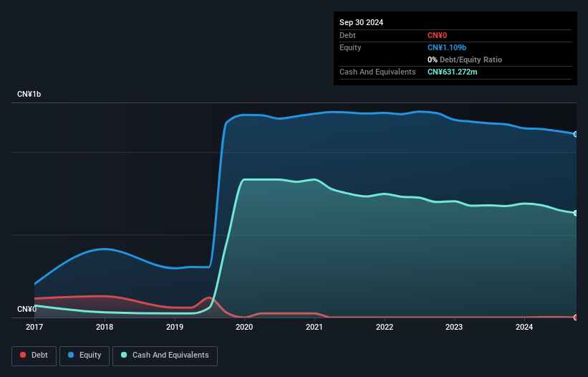Click the Sep 30 2024 tooltip date

coord(361,22)
